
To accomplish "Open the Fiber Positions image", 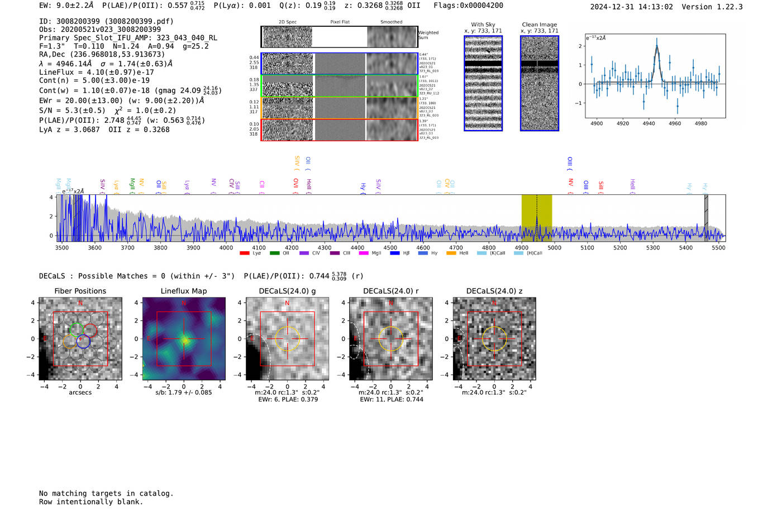I will pyautogui.click(x=80, y=339).
